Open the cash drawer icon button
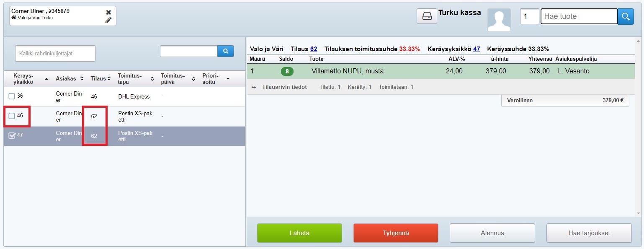This screenshot has width=644, height=249. tap(427, 16)
